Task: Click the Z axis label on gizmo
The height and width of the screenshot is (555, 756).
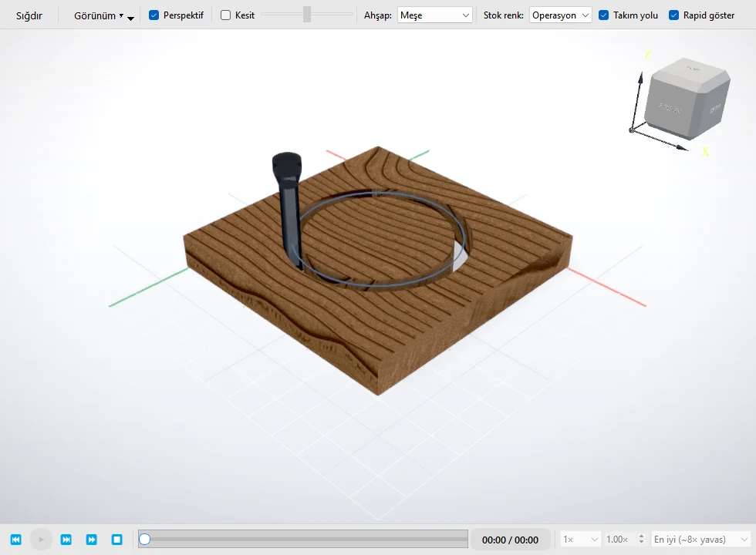Action: tap(648, 55)
